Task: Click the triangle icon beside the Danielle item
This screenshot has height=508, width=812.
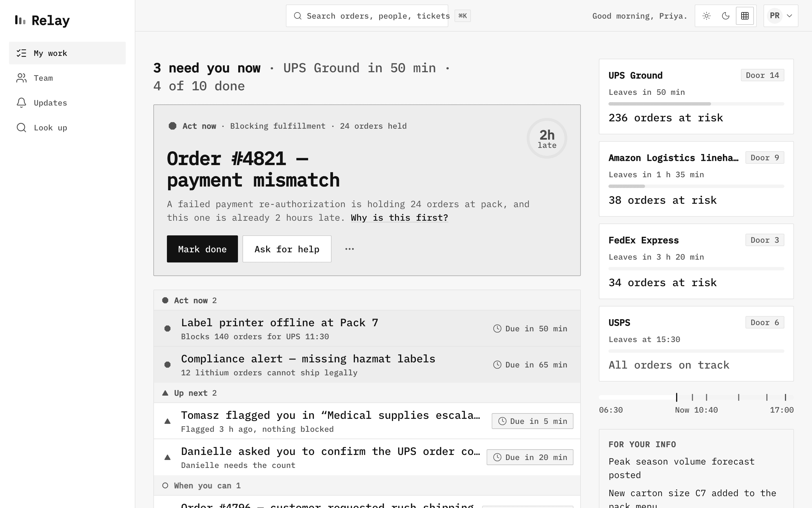Action: [x=167, y=457]
